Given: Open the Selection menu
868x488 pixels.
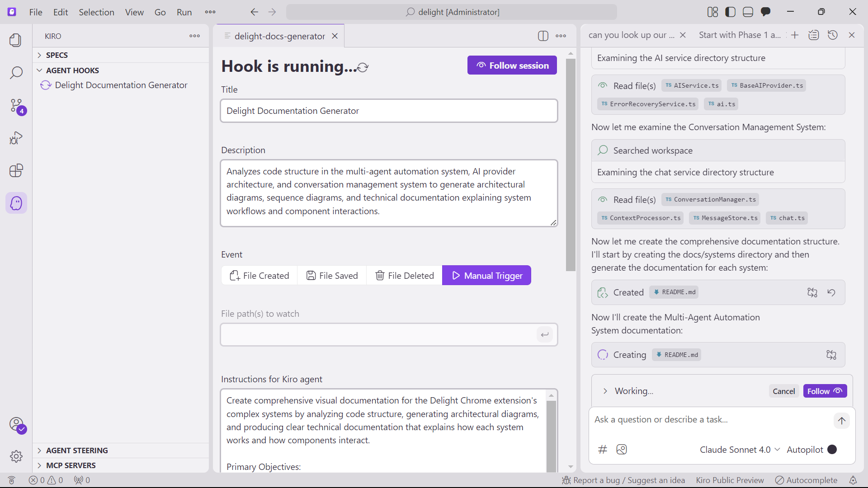Looking at the screenshot, I should coord(96,12).
